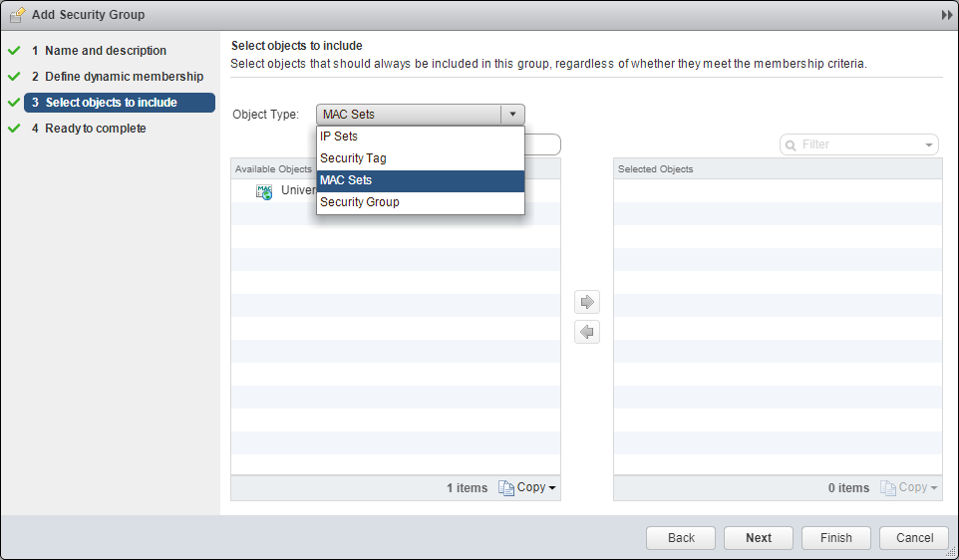
Task: Click the Copy icon under Available Objects
Action: pos(506,487)
